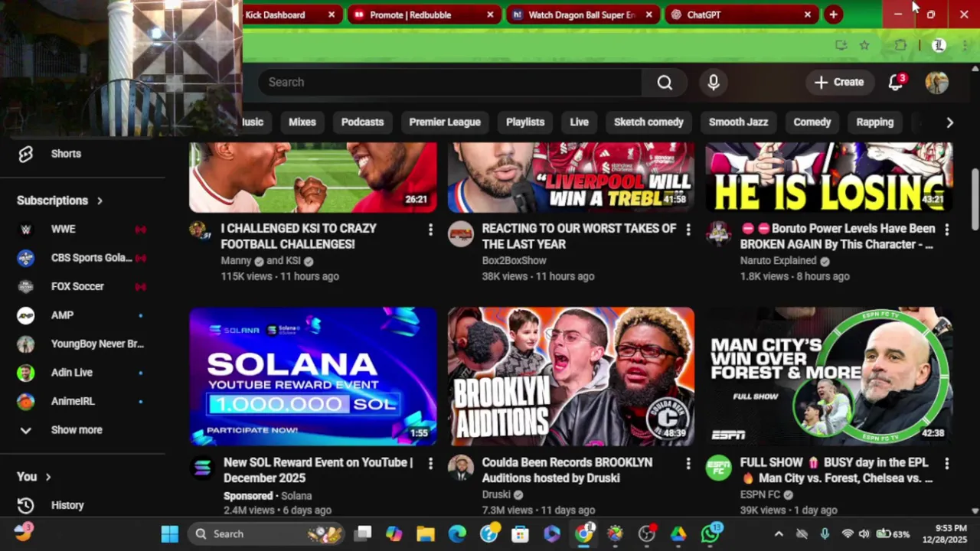Filter by the Comedy chip

pyautogui.click(x=812, y=122)
